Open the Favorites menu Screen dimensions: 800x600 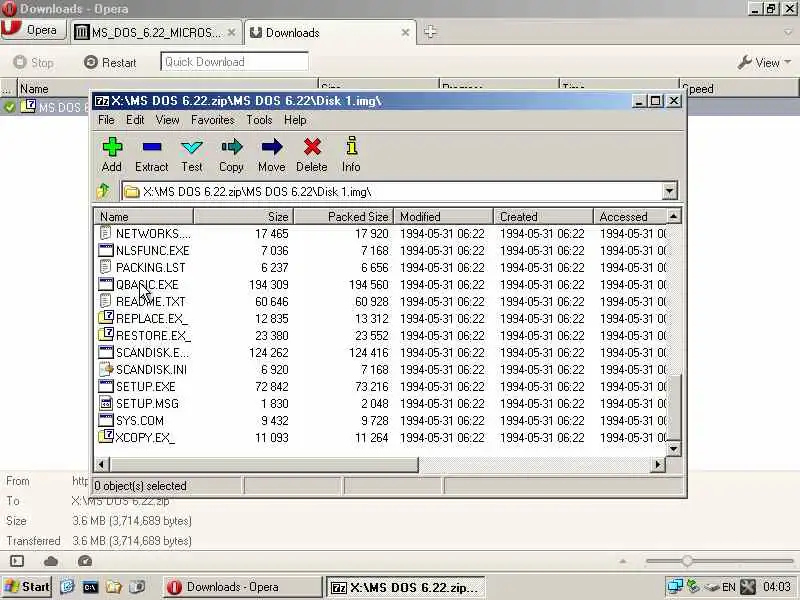coord(213,120)
